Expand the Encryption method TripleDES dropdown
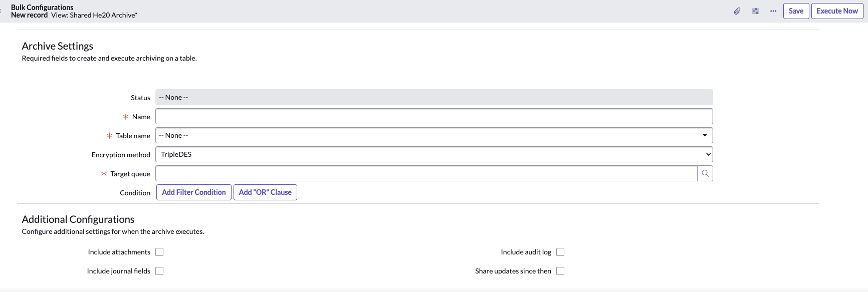 434,154
